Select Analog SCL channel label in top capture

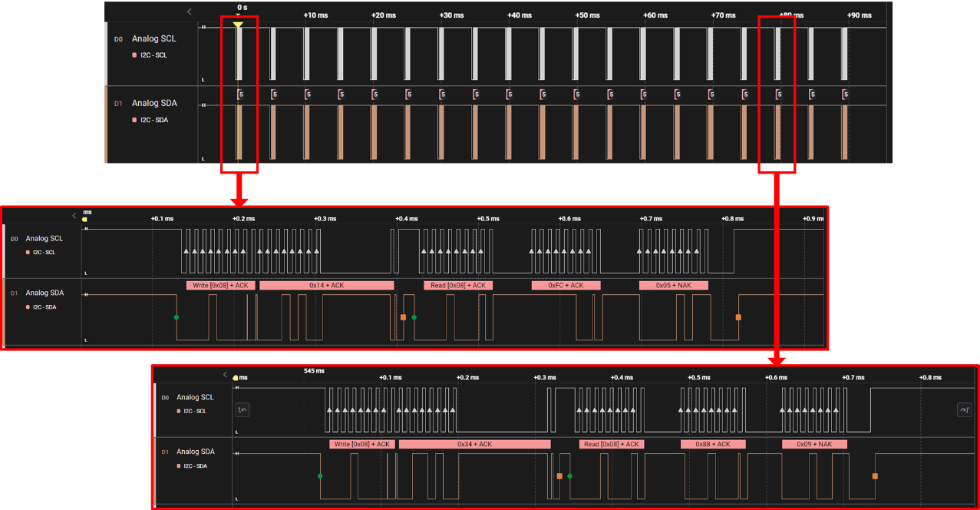[x=153, y=38]
